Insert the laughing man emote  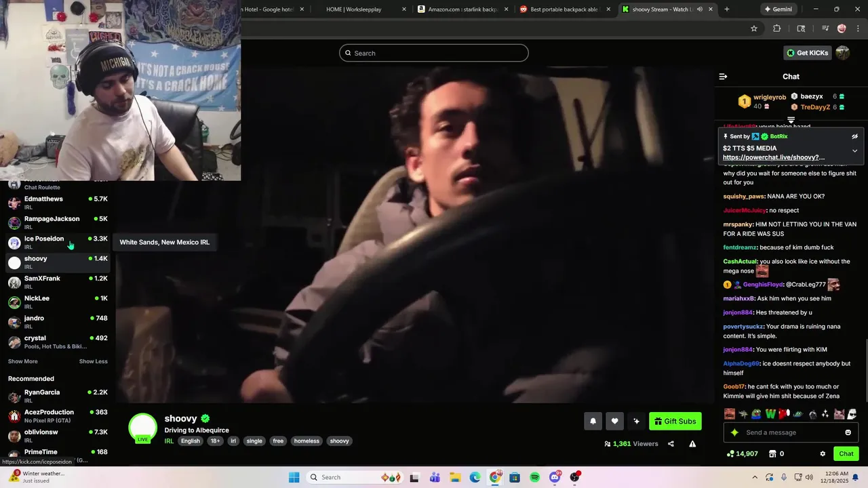tap(730, 413)
